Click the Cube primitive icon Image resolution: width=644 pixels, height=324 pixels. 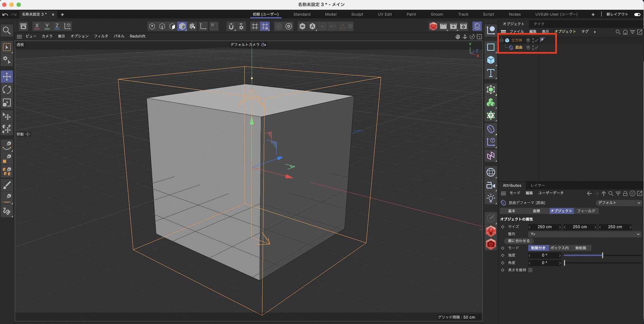[x=491, y=60]
